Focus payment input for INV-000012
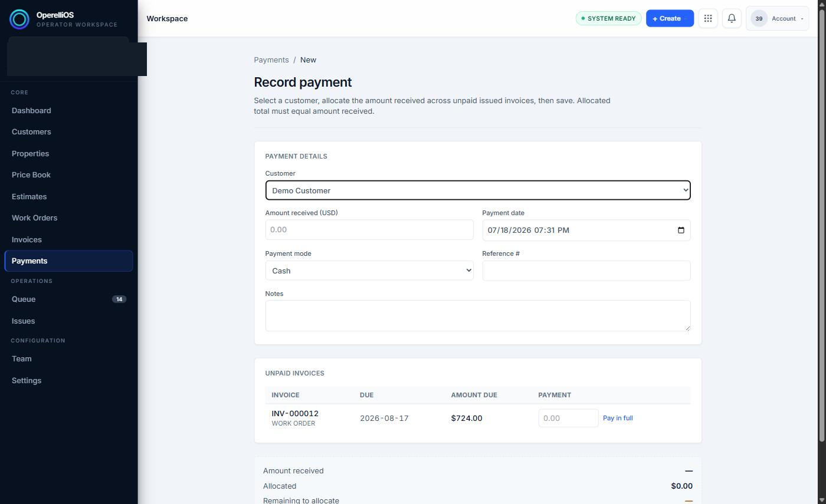The image size is (826, 504). pyautogui.click(x=568, y=418)
